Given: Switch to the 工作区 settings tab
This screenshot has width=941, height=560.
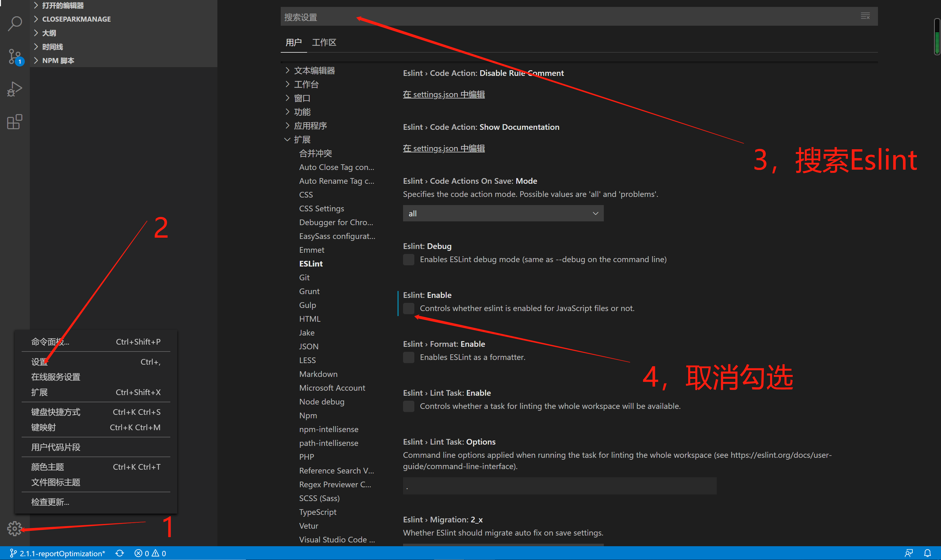Looking at the screenshot, I should [324, 42].
